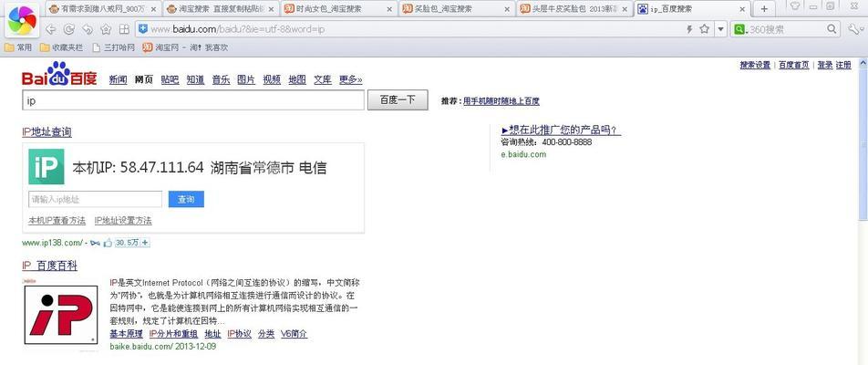Switch to the 头层牛皮笑脸包 tab
This screenshot has height=365, width=868.
tap(574, 9)
